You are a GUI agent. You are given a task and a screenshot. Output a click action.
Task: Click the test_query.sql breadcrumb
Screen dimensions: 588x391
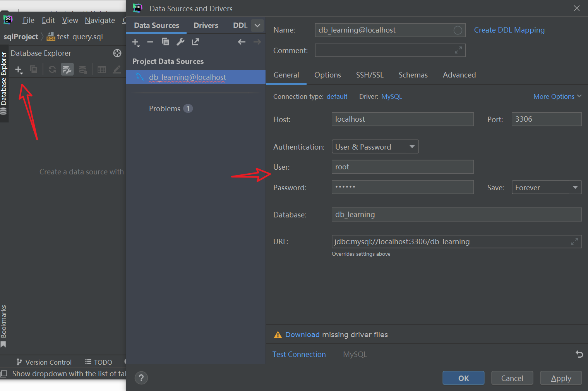(x=75, y=37)
